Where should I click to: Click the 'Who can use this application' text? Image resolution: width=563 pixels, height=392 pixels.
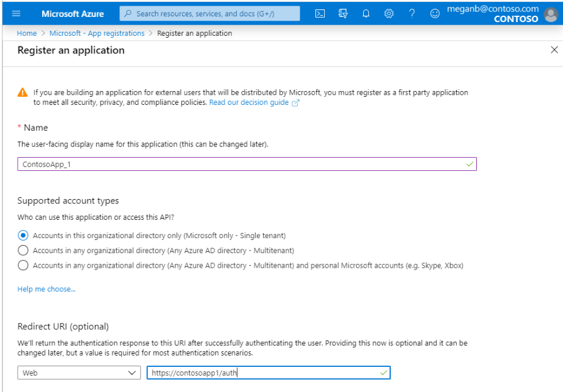coord(96,217)
